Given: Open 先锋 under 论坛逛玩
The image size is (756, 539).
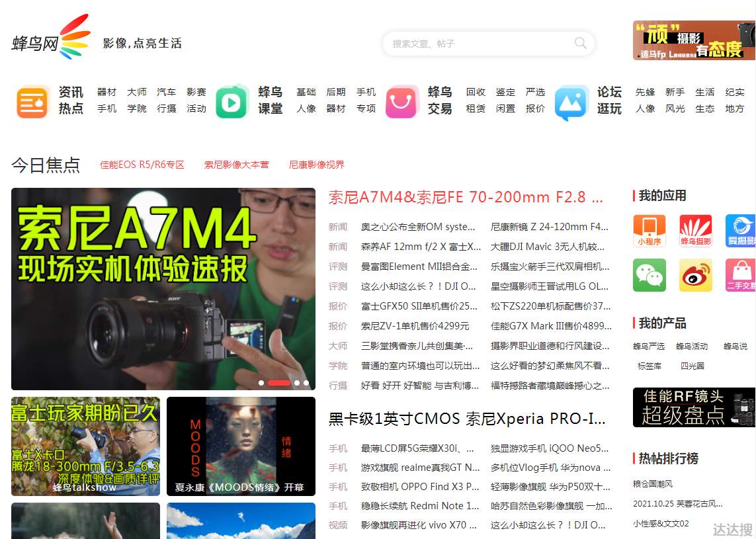Looking at the screenshot, I should click(645, 92).
